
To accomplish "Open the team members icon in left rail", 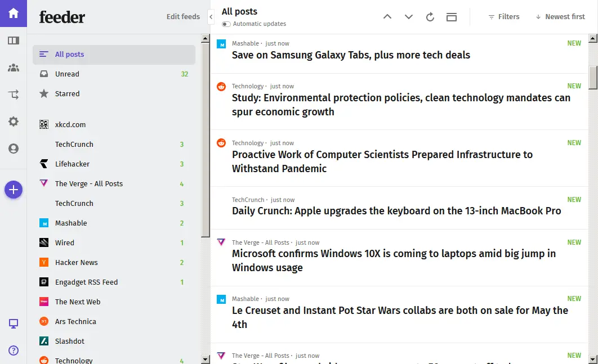I will pos(14,68).
